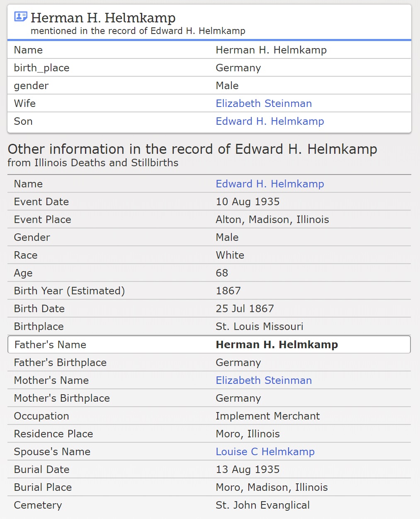Visit the Louise C Helmkamp spouse link
Viewport: 420px width, 519px height.
click(x=265, y=452)
